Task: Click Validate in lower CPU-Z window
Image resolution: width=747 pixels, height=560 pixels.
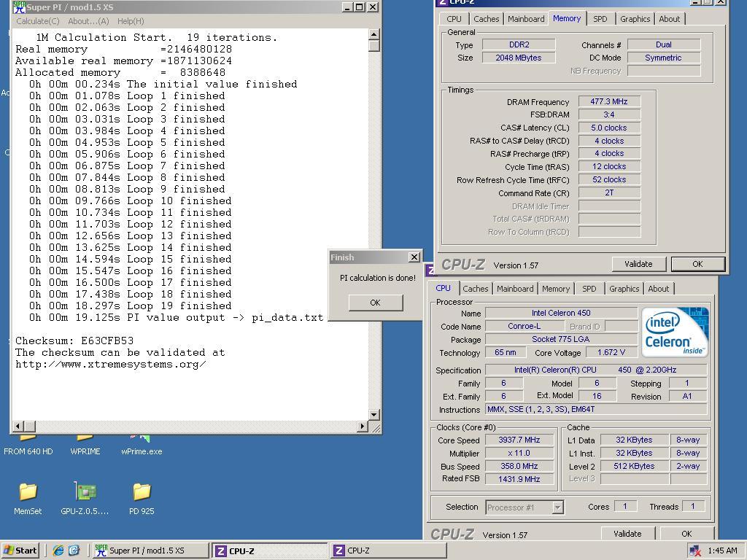Action: [x=627, y=533]
